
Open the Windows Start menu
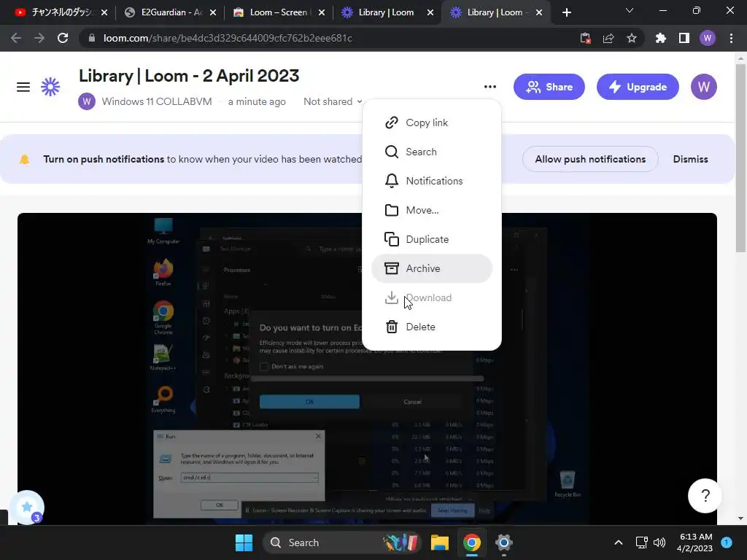244,542
